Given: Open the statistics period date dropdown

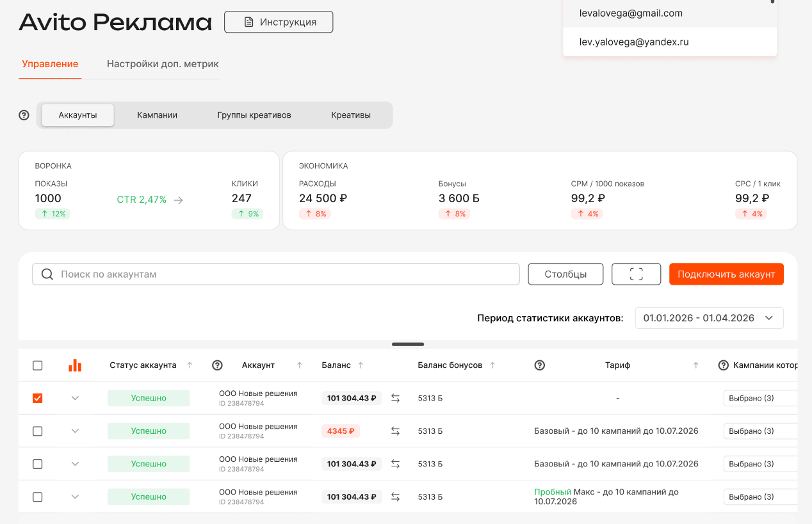Looking at the screenshot, I should 709,318.
